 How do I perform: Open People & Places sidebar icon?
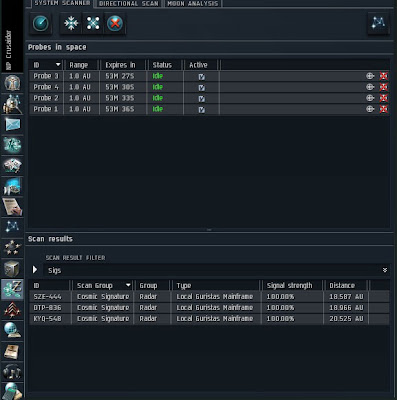point(12,103)
